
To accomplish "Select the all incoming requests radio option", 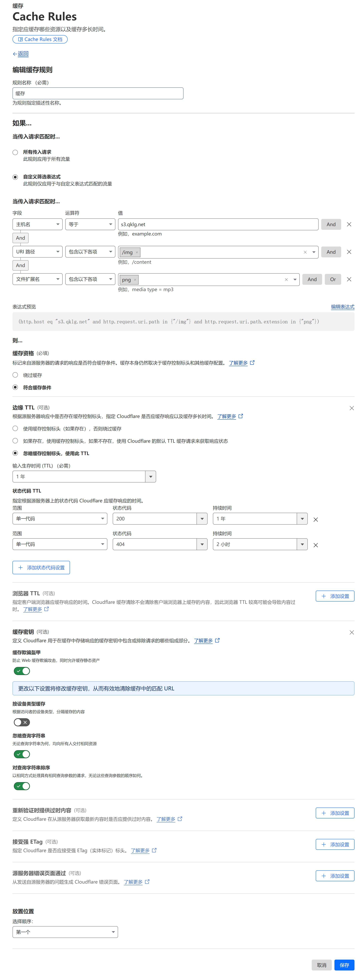I will point(15,153).
